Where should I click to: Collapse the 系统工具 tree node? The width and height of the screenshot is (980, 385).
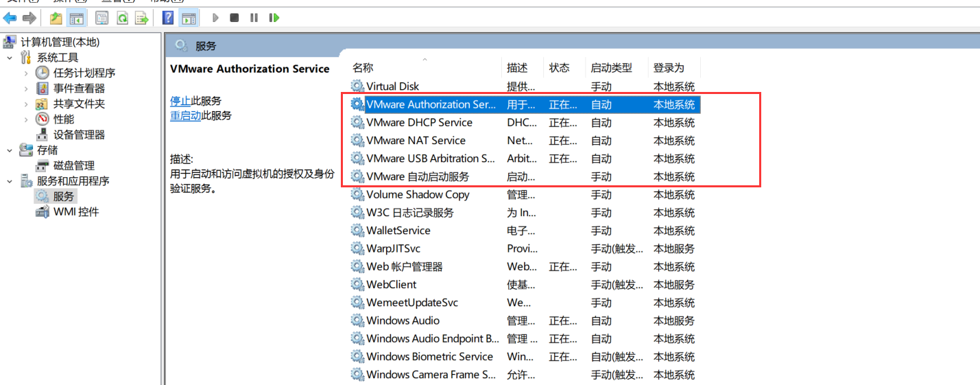10,58
